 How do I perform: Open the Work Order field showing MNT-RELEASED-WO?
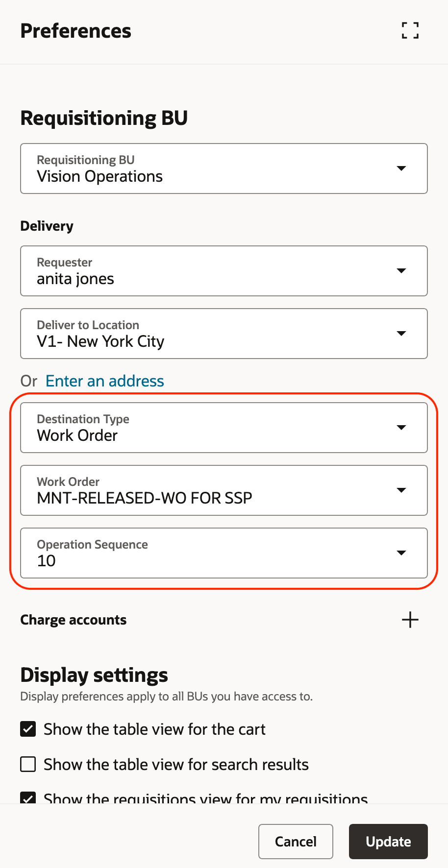[224, 490]
